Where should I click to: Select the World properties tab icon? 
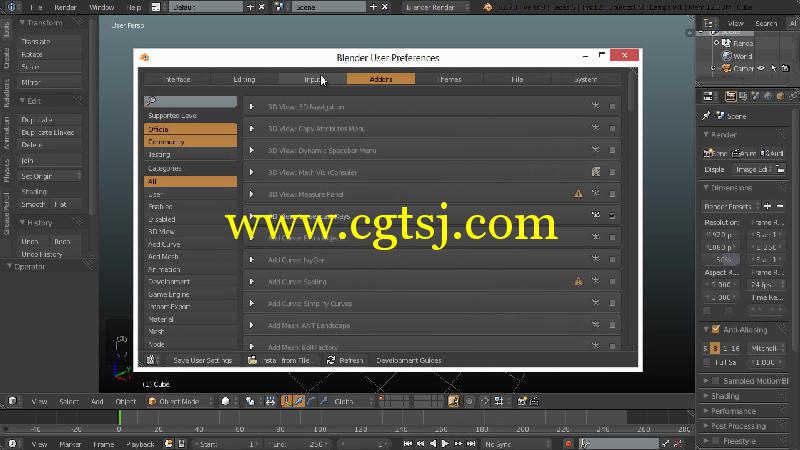point(768,96)
